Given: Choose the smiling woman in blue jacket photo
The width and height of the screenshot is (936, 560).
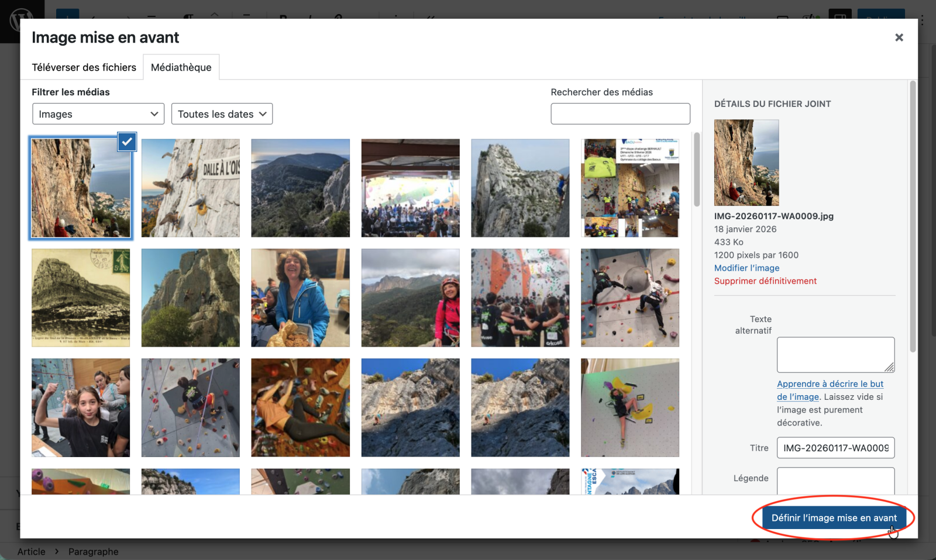Looking at the screenshot, I should coord(300,298).
